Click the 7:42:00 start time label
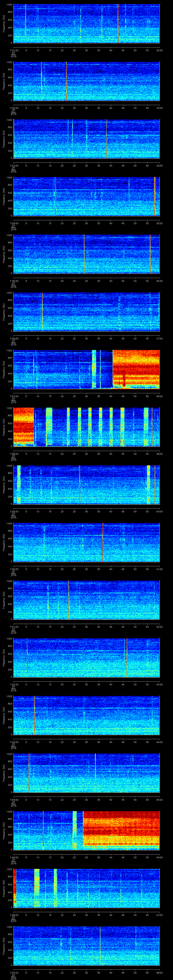173x980 pixels. coord(14,684)
